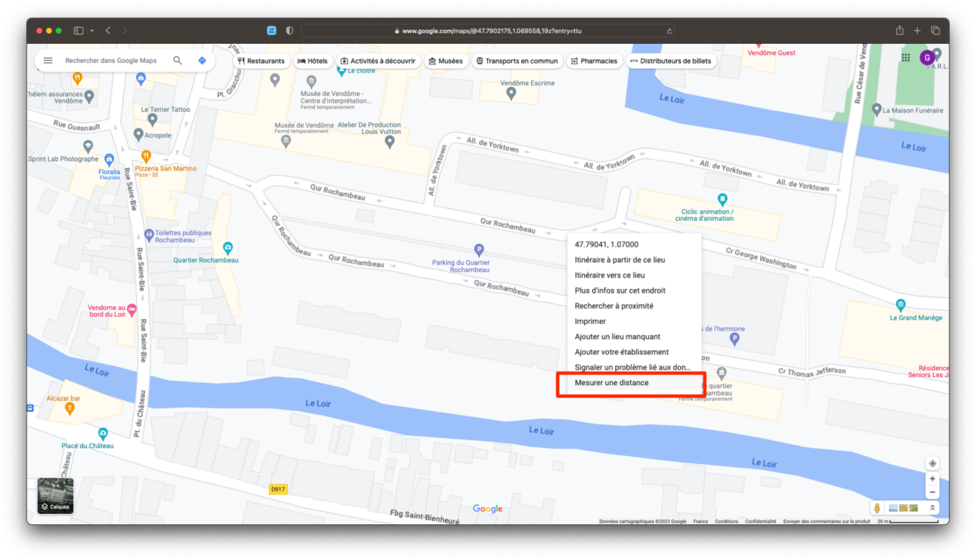Reload the page with refresh icon
Viewport: 976px width, 560px height.
point(669,31)
